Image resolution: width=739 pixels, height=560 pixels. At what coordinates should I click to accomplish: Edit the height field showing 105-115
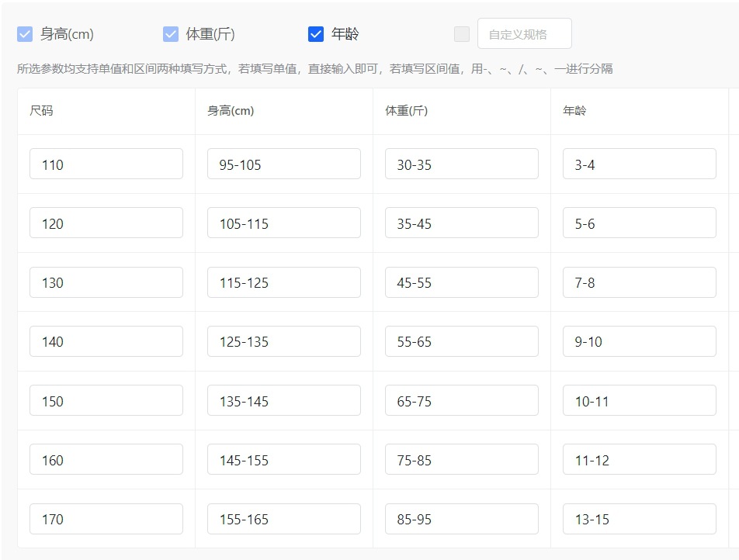point(284,223)
